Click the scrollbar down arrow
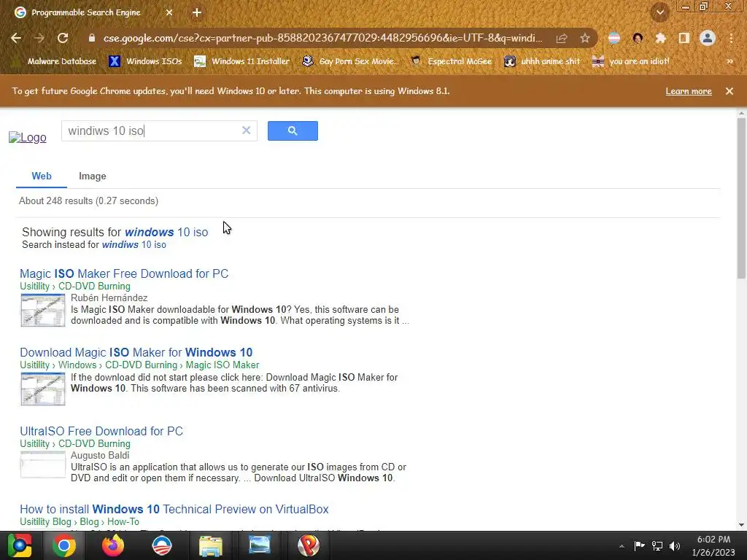Screen dimensions: 747x560 [x=741, y=525]
